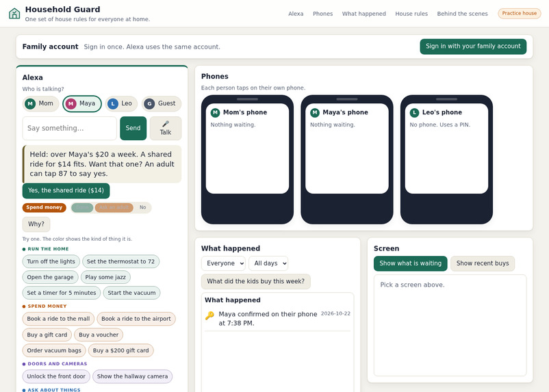
Task: Try the 'Unlock the front door' suggestion
Action: pyautogui.click(x=56, y=376)
